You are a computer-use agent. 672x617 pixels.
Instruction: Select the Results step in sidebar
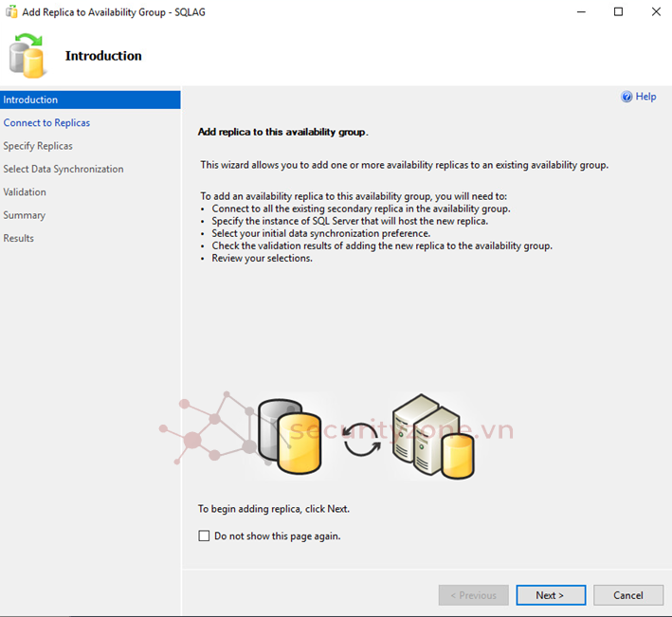coord(19,238)
